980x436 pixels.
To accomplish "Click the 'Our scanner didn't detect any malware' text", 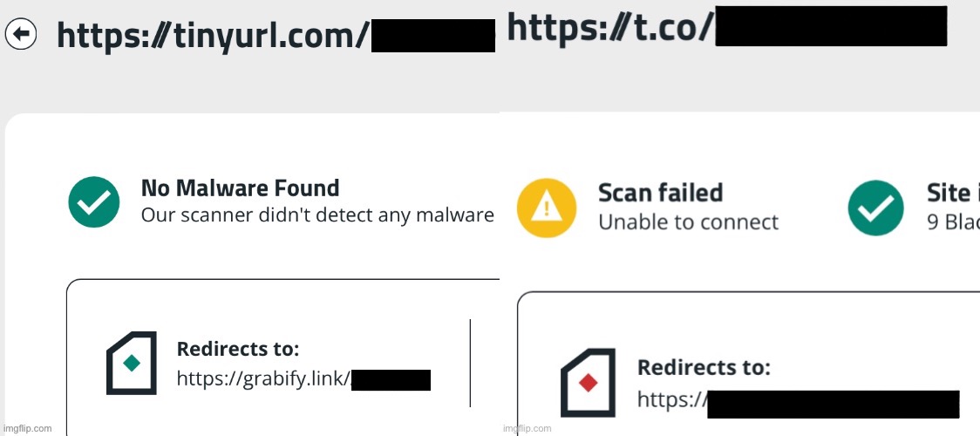I will pos(317,215).
